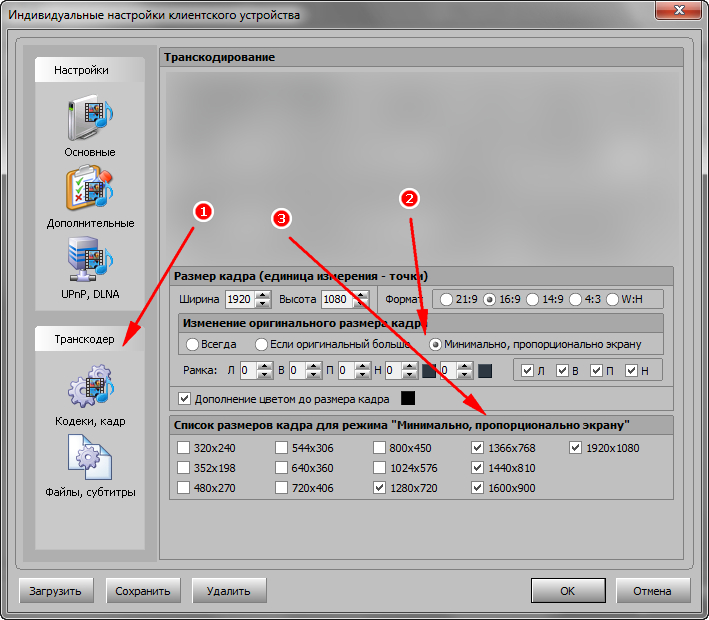The height and width of the screenshot is (620, 709).
Task: Toggle Дополнение цветом до размера кадра
Action: coord(184,399)
